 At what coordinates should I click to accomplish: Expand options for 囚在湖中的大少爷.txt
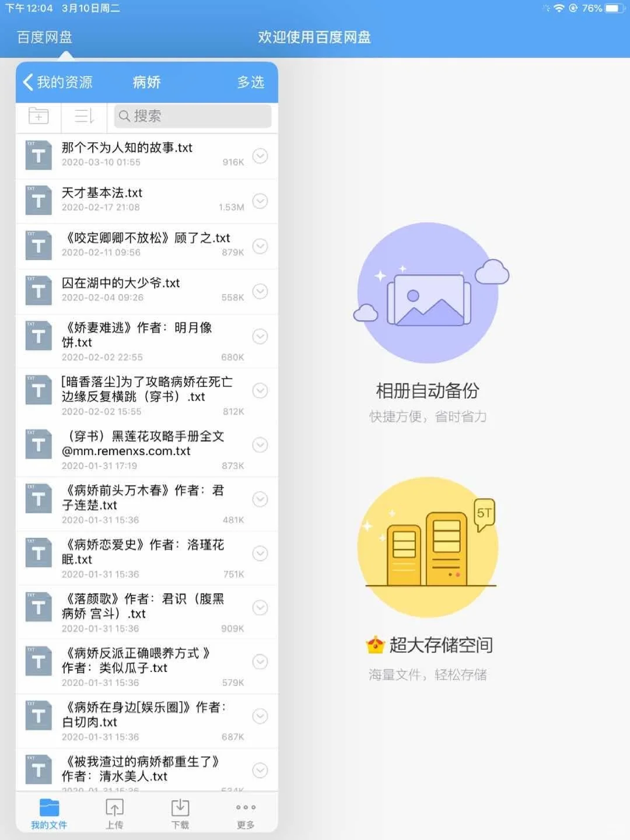point(260,291)
